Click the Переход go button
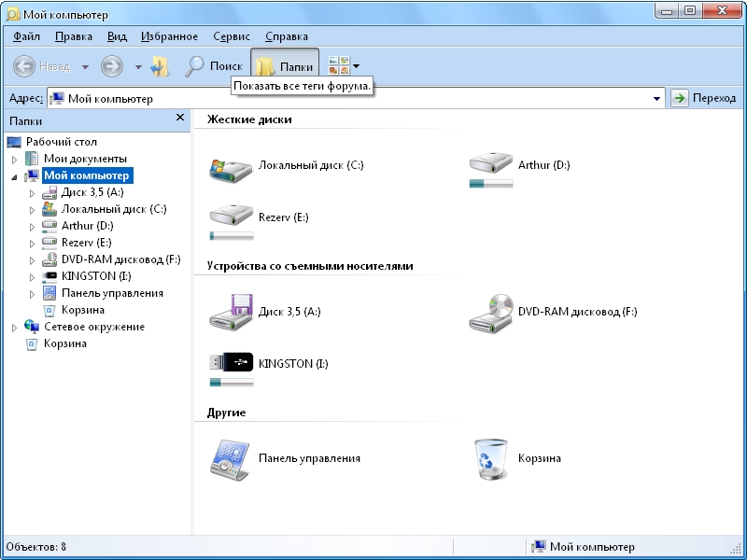This screenshot has height=560, width=747. click(703, 98)
